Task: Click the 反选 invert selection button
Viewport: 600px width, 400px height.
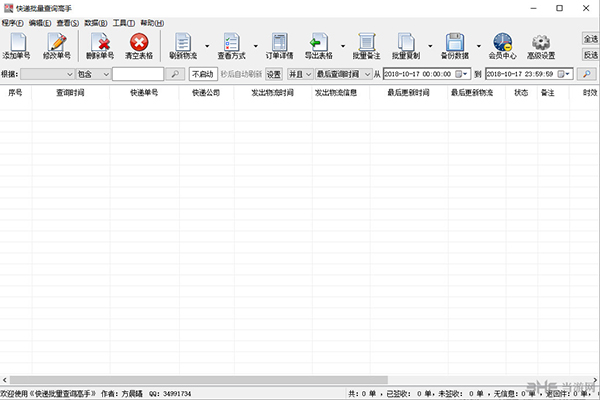Action: [590, 55]
